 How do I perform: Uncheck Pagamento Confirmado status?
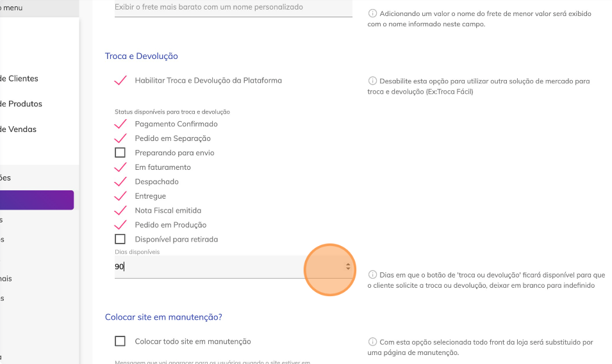(120, 124)
